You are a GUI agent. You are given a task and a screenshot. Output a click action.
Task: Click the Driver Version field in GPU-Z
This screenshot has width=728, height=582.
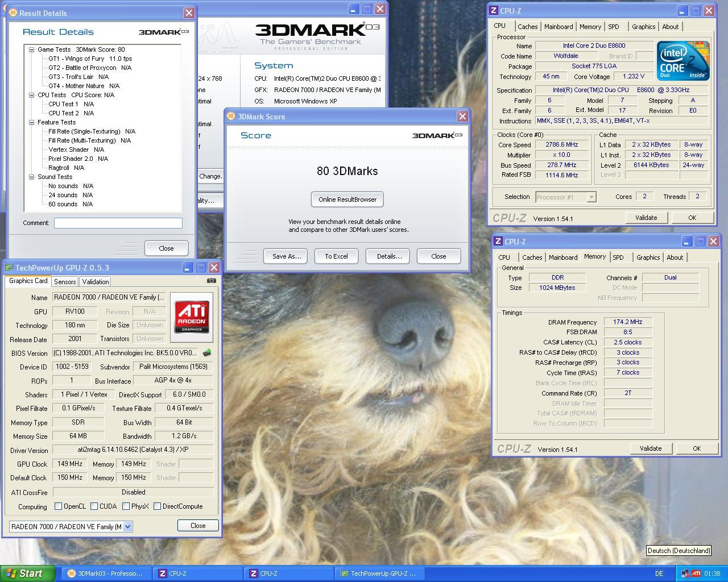(133, 450)
